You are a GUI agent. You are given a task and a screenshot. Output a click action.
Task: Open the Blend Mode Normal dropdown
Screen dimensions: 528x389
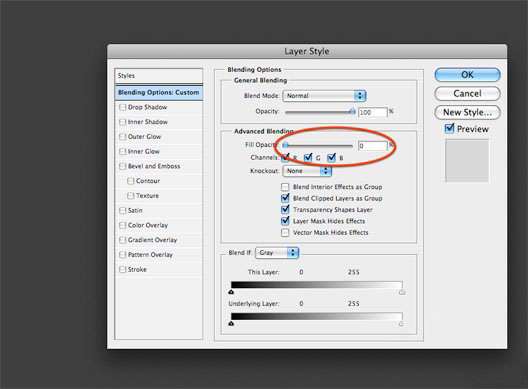click(324, 96)
